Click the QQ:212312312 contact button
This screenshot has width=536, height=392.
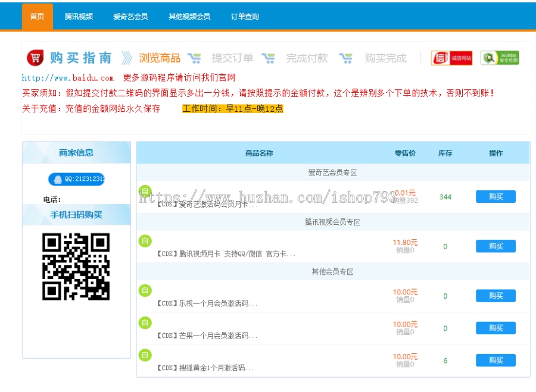click(x=76, y=180)
